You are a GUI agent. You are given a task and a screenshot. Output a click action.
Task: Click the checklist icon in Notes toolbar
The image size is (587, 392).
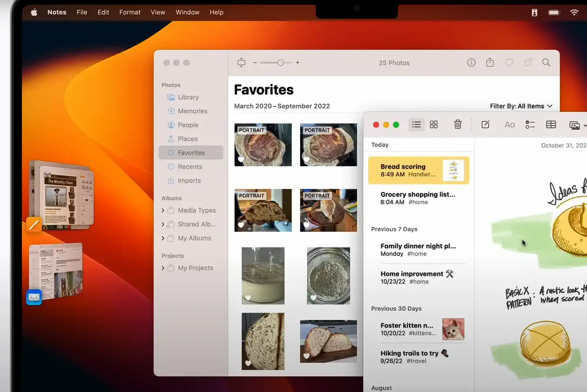530,125
